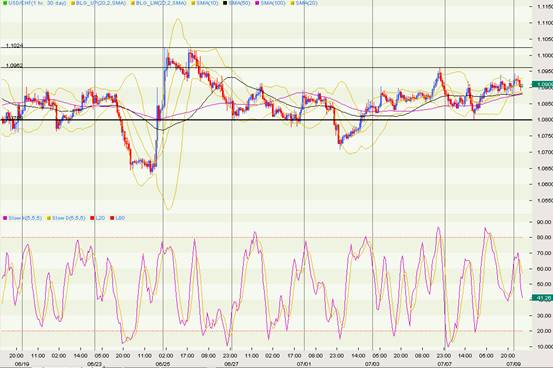The height and width of the screenshot is (368, 553).
Task: Click the 30.00 stochastic axis value
Action: coord(544,315)
